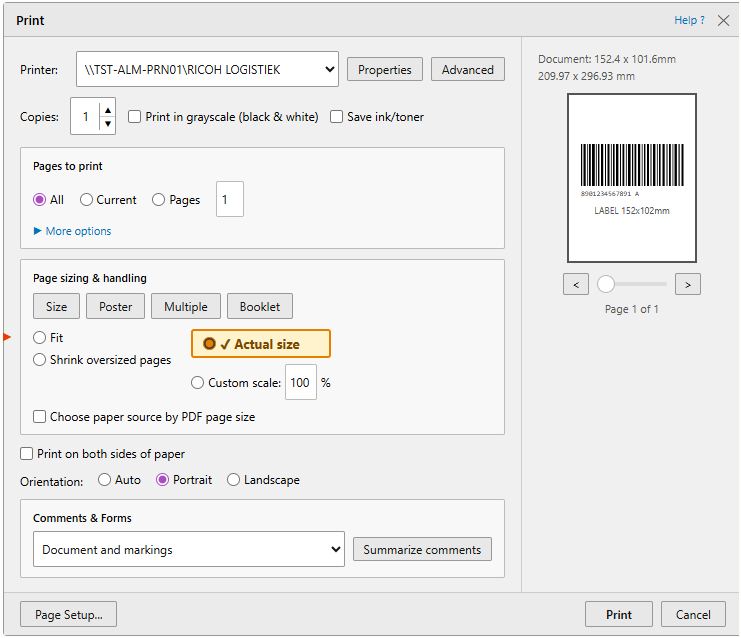Switch to the Booklet sizing tab

tap(260, 306)
